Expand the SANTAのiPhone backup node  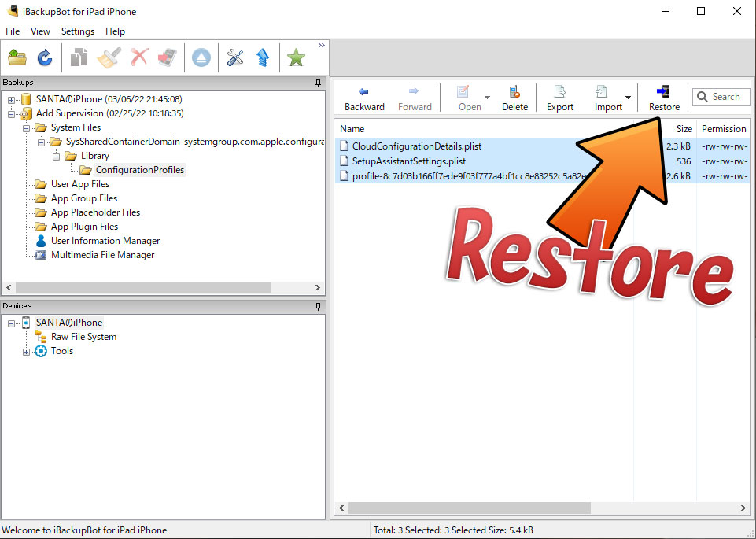point(11,100)
